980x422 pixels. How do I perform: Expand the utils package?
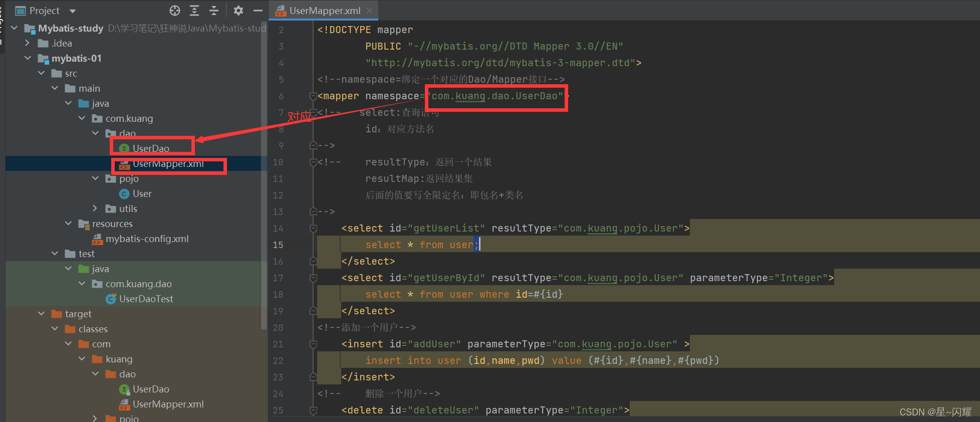point(96,208)
